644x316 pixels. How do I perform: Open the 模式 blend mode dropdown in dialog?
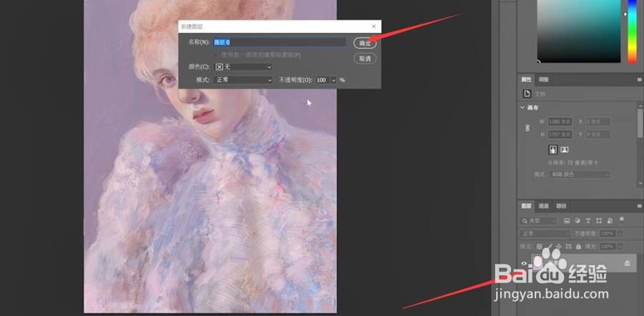tap(243, 80)
